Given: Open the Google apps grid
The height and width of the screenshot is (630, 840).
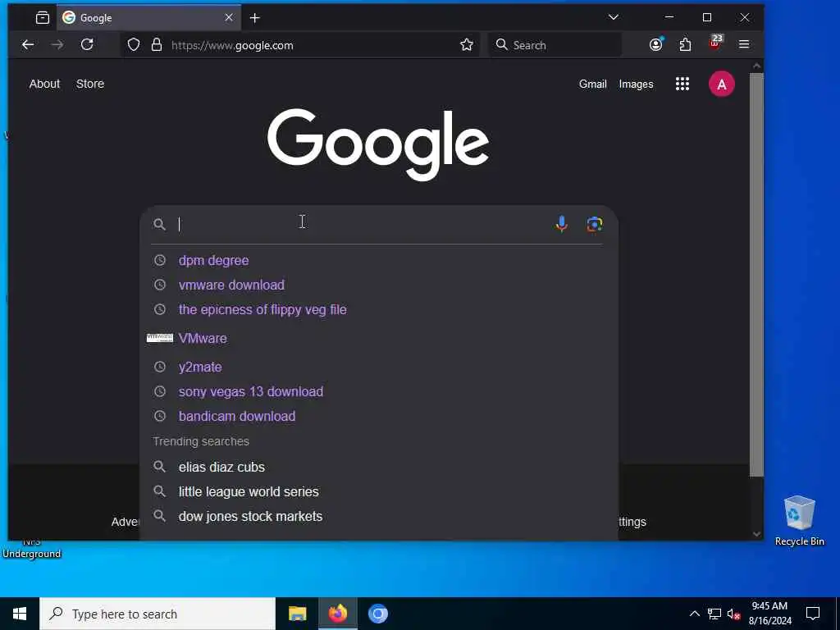Looking at the screenshot, I should pyautogui.click(x=682, y=84).
